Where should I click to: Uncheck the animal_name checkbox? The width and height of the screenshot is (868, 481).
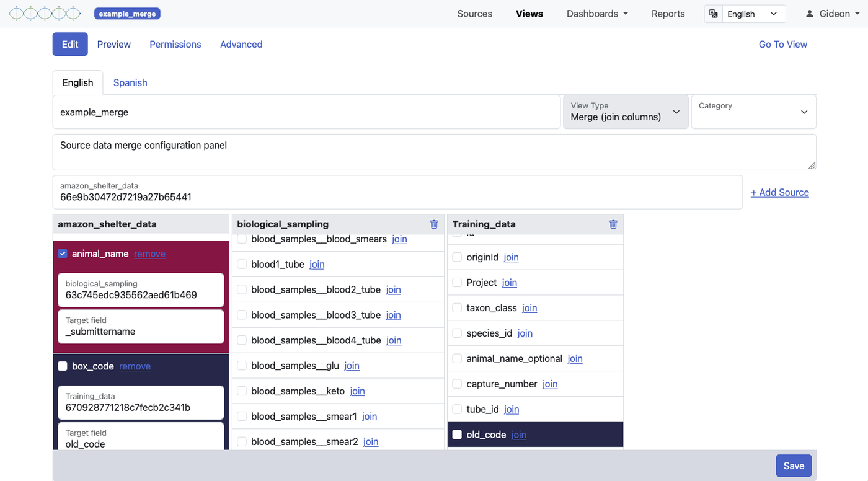point(62,253)
